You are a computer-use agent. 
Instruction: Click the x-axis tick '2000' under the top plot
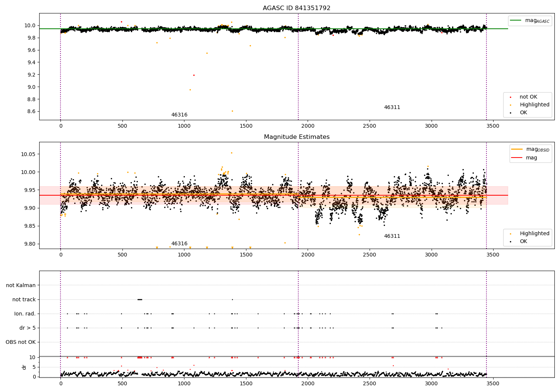[308, 126]
